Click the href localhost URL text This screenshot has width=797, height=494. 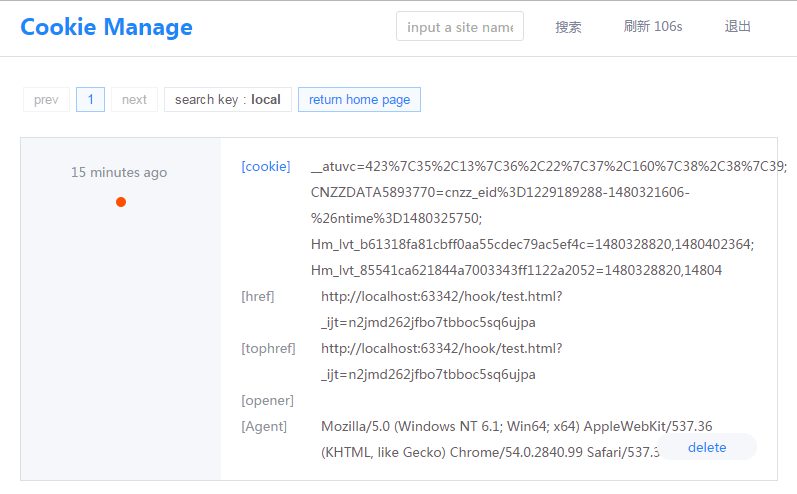[442, 310]
